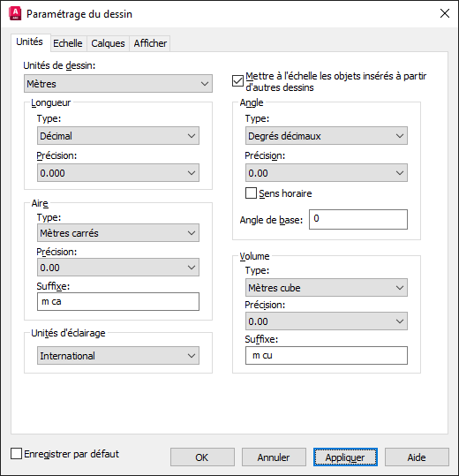Click the Annuler button
This screenshot has height=476, width=459.
click(x=274, y=457)
